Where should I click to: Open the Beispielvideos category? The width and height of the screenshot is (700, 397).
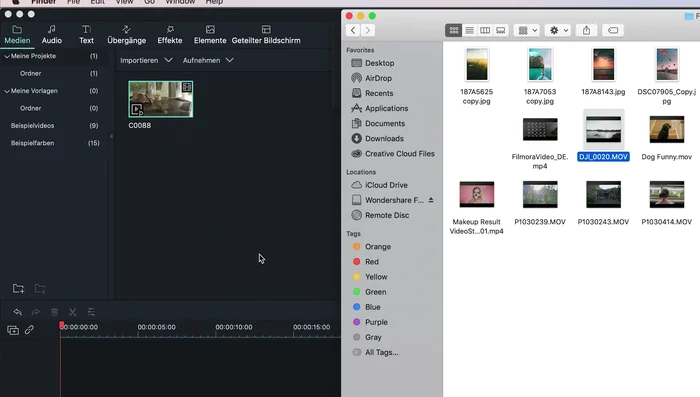tap(32, 125)
